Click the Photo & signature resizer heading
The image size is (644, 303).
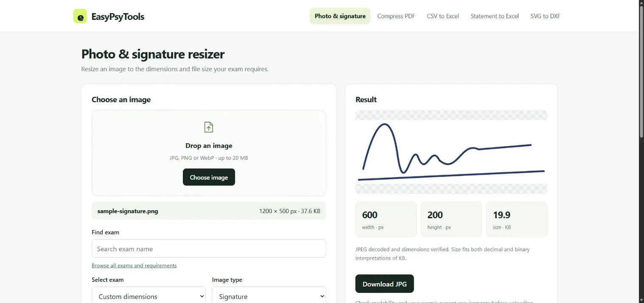[153, 54]
